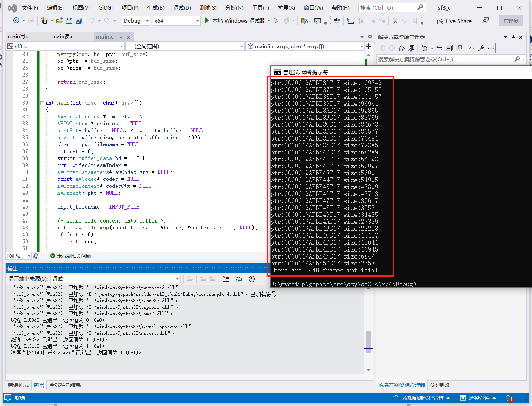Click the Home icon in Solution Explorer

[402, 48]
